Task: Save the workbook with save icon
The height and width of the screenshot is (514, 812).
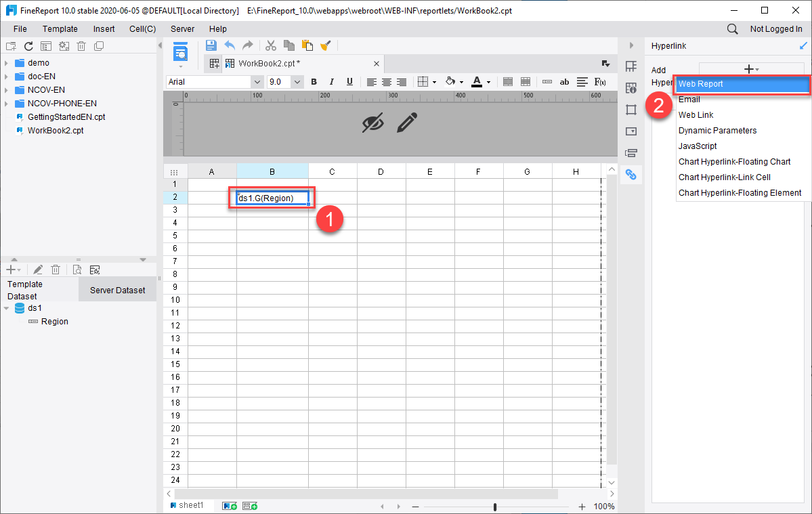Action: coord(211,45)
